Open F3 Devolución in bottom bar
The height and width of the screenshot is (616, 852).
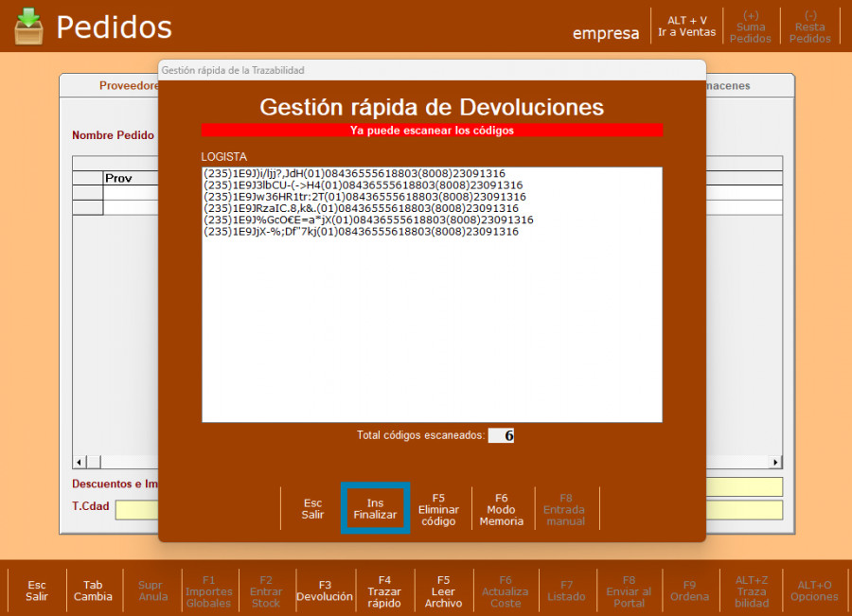tap(325, 590)
